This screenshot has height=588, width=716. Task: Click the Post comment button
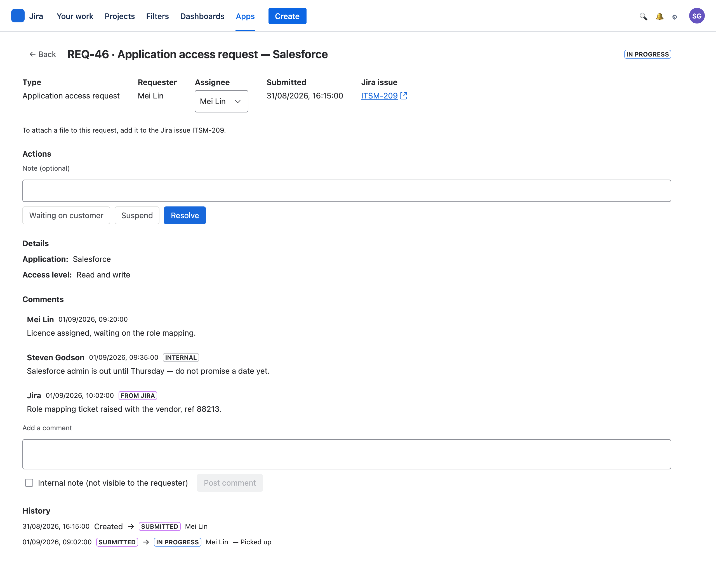click(x=230, y=483)
